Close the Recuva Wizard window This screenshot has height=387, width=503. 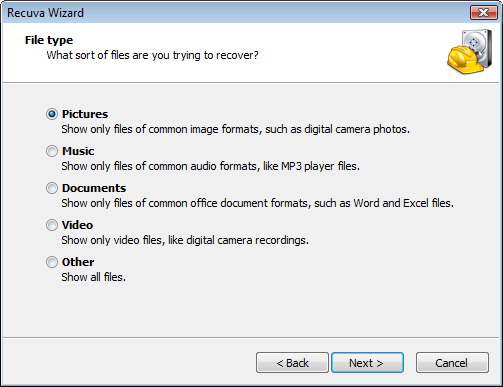pyautogui.click(x=483, y=13)
